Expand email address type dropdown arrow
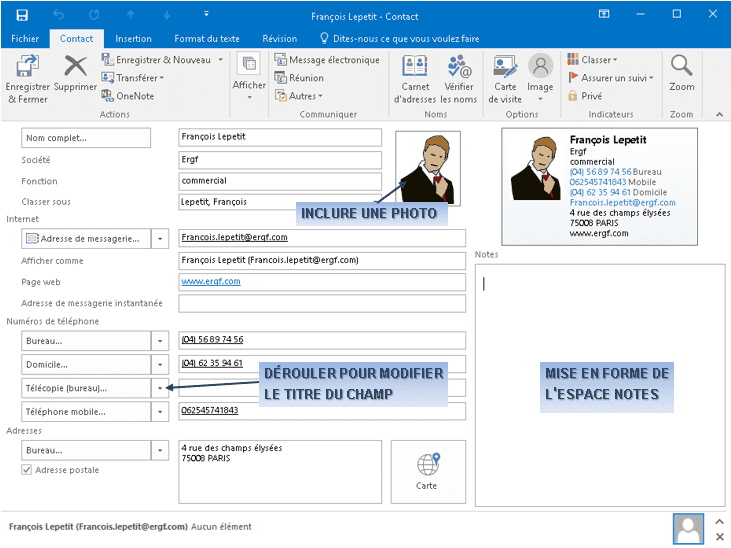Viewport: 731px width, 548px height. coord(160,239)
